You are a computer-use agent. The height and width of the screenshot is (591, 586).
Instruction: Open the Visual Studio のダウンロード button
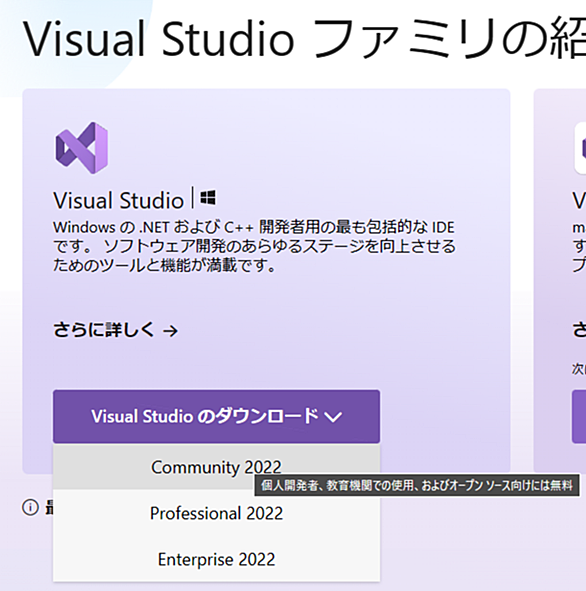[216, 416]
